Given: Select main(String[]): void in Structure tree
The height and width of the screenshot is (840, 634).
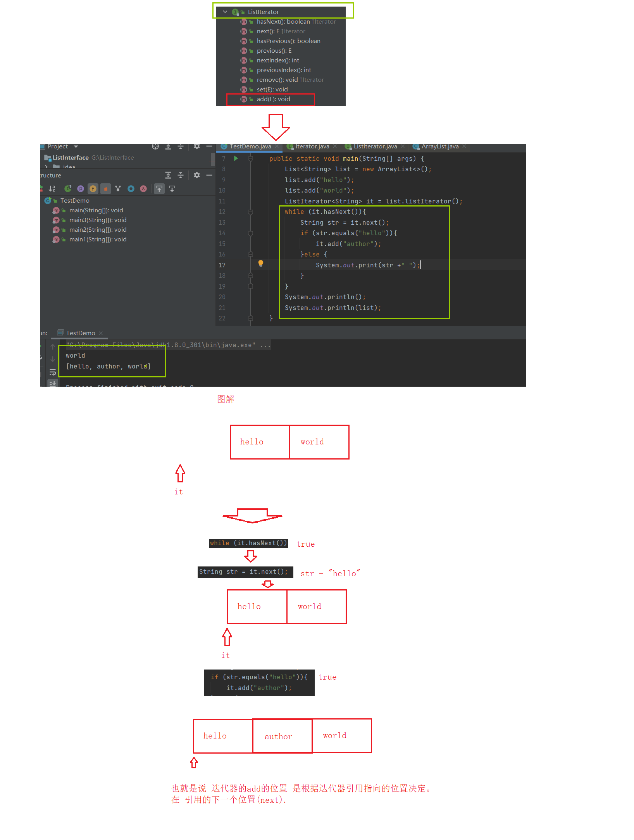Looking at the screenshot, I should click(88, 210).
